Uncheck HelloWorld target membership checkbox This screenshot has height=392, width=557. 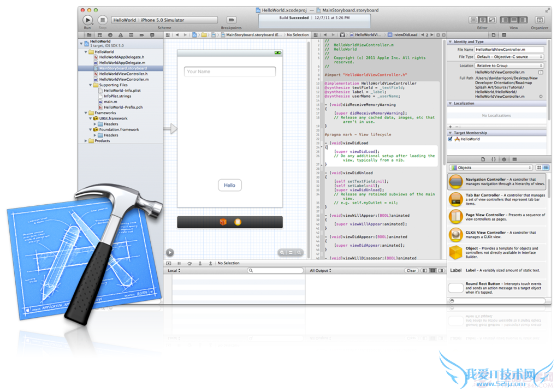click(451, 139)
